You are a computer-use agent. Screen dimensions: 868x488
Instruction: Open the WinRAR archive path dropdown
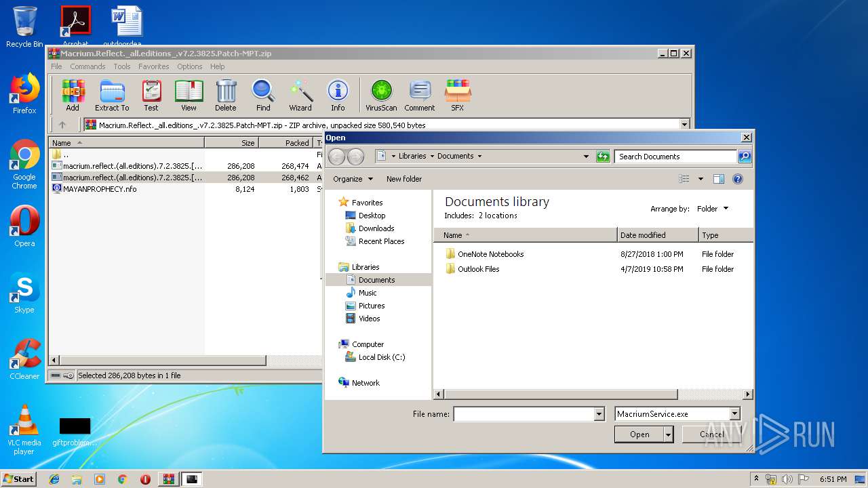coord(684,125)
